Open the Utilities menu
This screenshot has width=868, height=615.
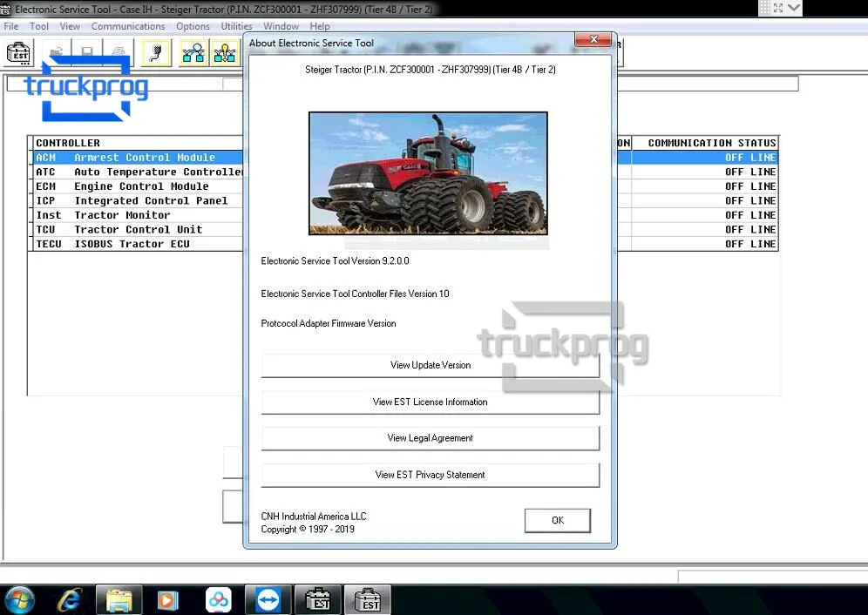(x=236, y=26)
